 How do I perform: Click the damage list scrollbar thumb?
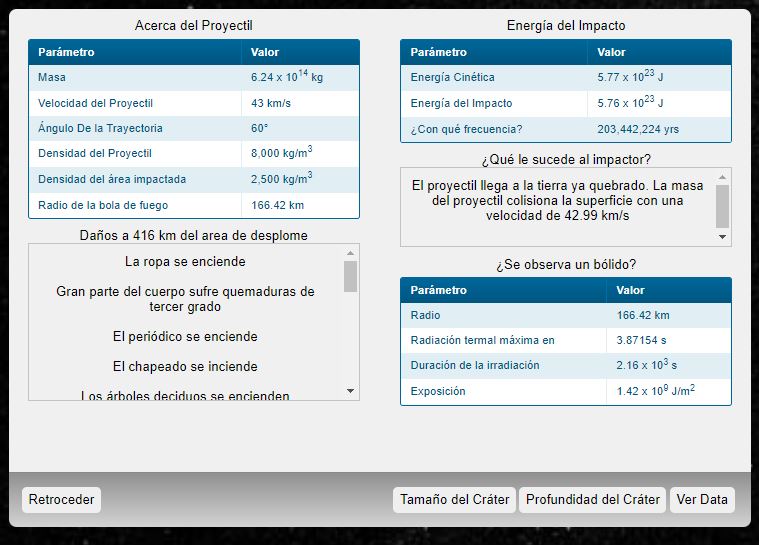click(x=350, y=276)
